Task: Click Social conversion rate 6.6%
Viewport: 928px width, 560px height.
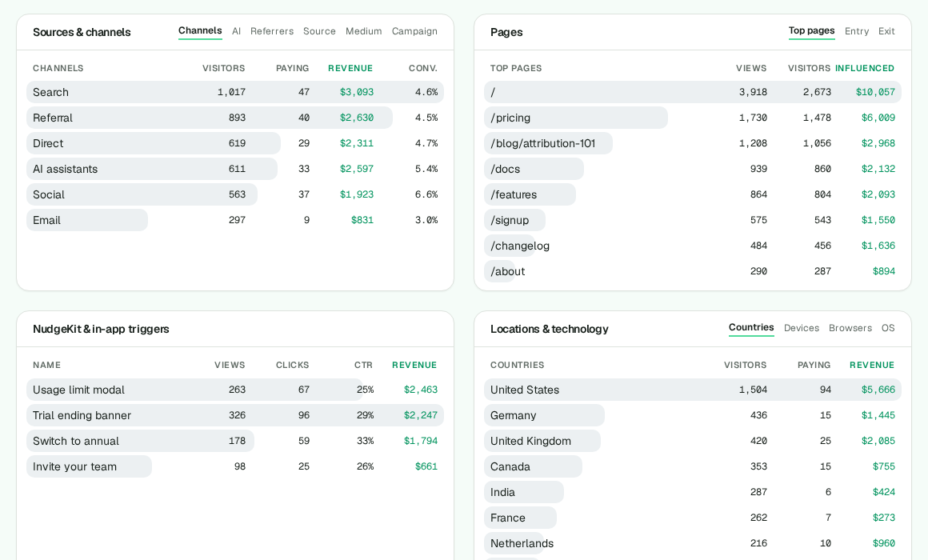Action: (x=426, y=194)
